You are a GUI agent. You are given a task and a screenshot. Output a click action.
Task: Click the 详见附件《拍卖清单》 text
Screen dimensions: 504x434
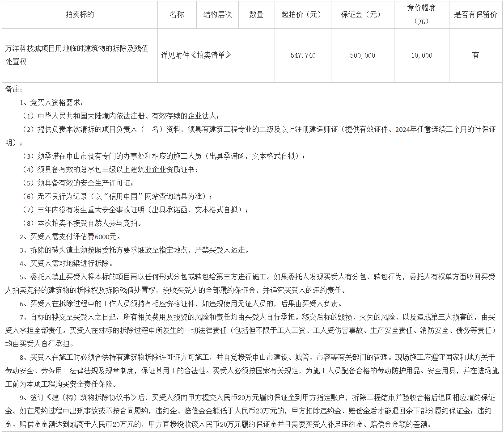pos(196,55)
